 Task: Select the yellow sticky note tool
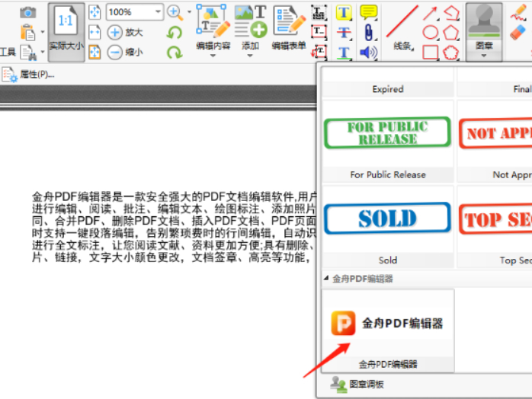[x=368, y=12]
